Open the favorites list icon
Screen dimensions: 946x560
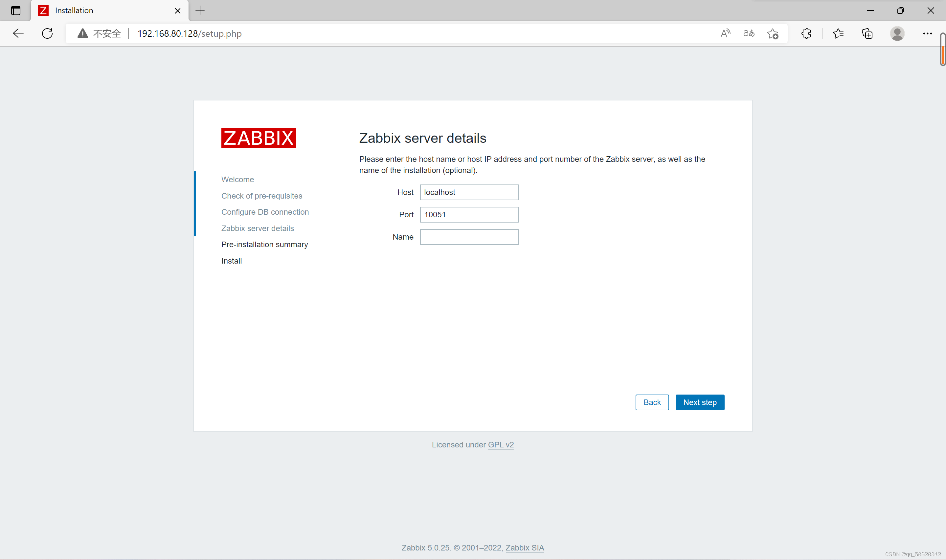pos(838,33)
